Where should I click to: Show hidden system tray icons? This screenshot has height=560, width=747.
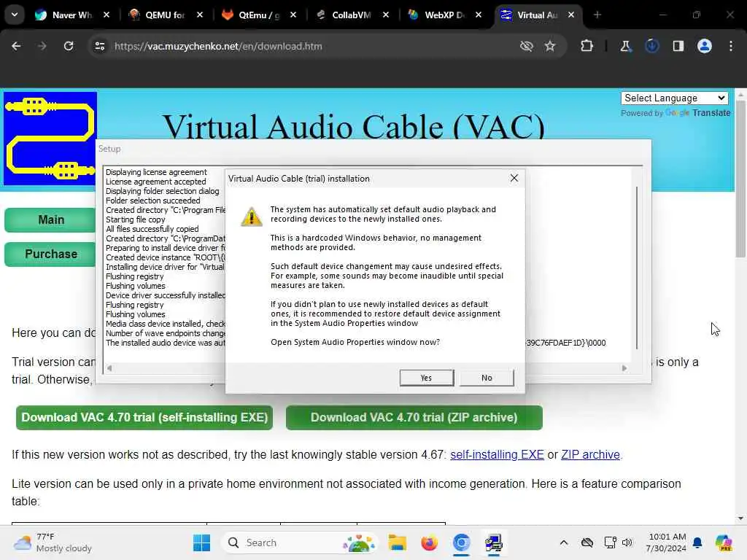pyautogui.click(x=564, y=542)
